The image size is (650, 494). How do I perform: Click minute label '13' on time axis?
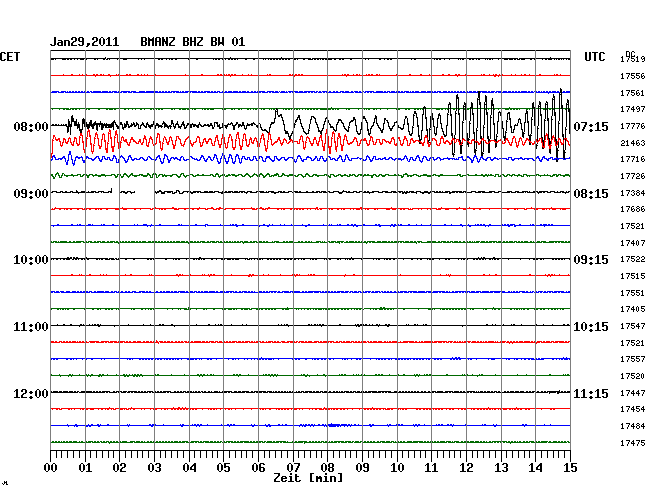click(x=501, y=468)
